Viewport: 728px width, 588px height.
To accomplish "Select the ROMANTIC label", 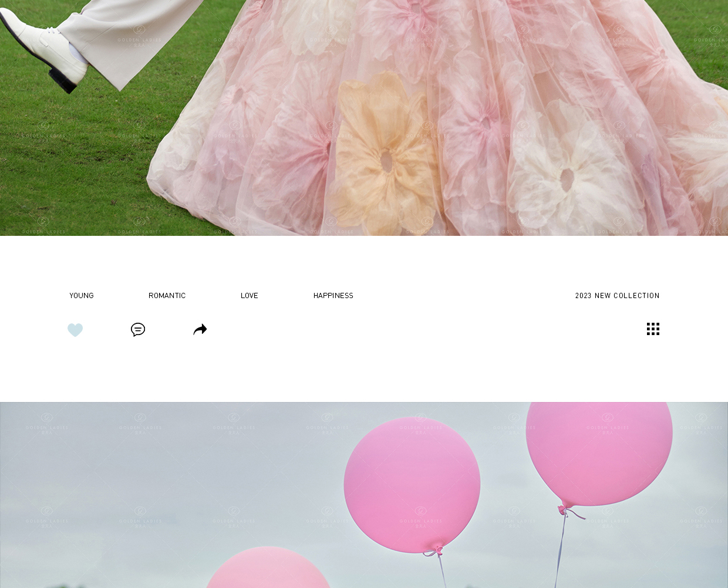I will [x=167, y=295].
